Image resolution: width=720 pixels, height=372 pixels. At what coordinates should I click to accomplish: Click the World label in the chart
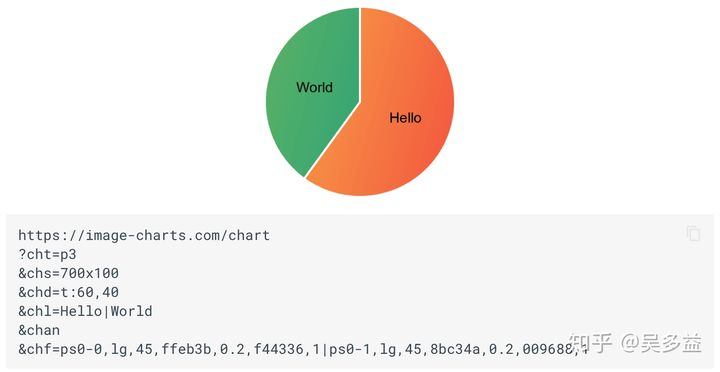click(315, 87)
